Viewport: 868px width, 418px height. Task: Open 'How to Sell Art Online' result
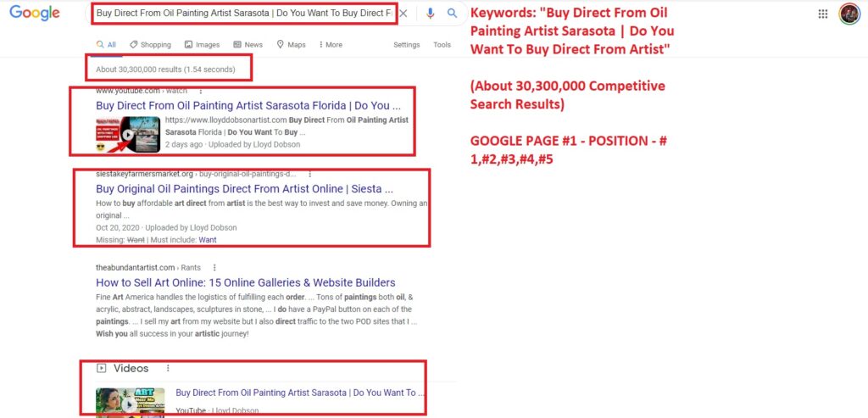point(245,282)
